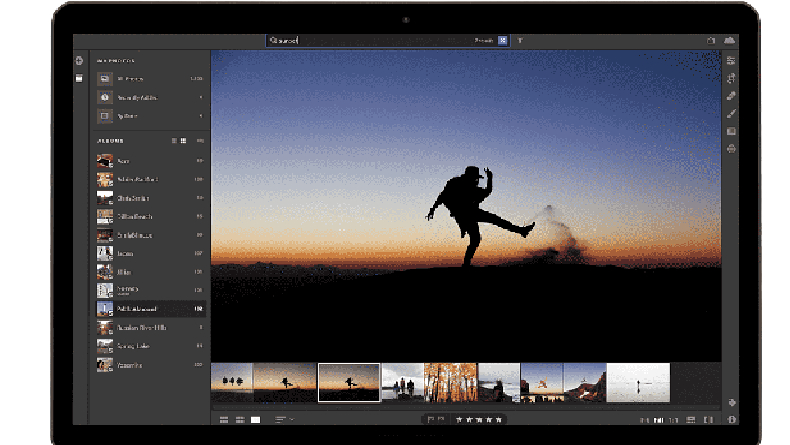This screenshot has width=790, height=445.
Task: Click the add album icon beside Albums
Action: tap(200, 141)
